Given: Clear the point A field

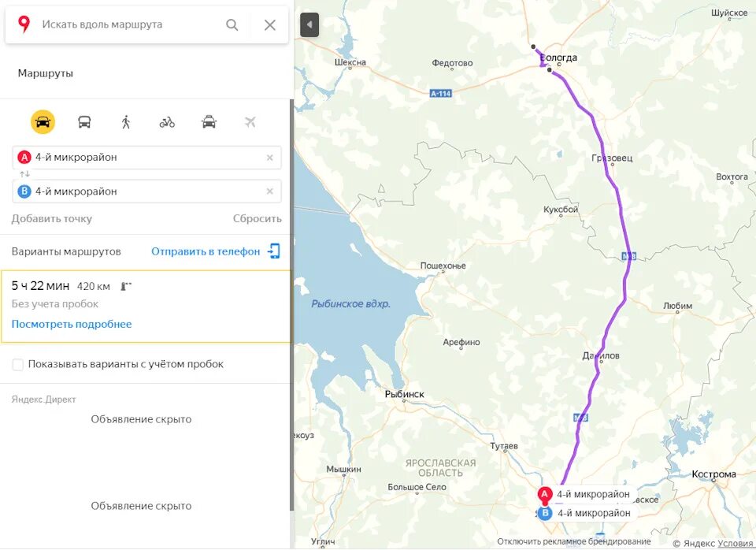Looking at the screenshot, I should (270, 158).
